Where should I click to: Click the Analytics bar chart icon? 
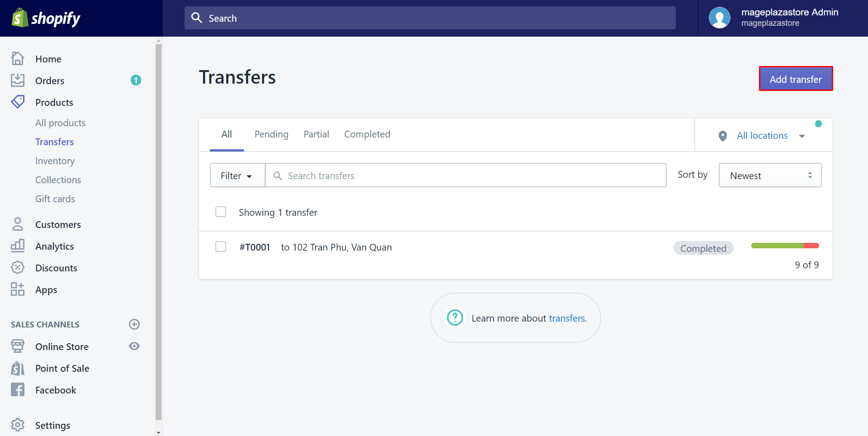pos(18,246)
